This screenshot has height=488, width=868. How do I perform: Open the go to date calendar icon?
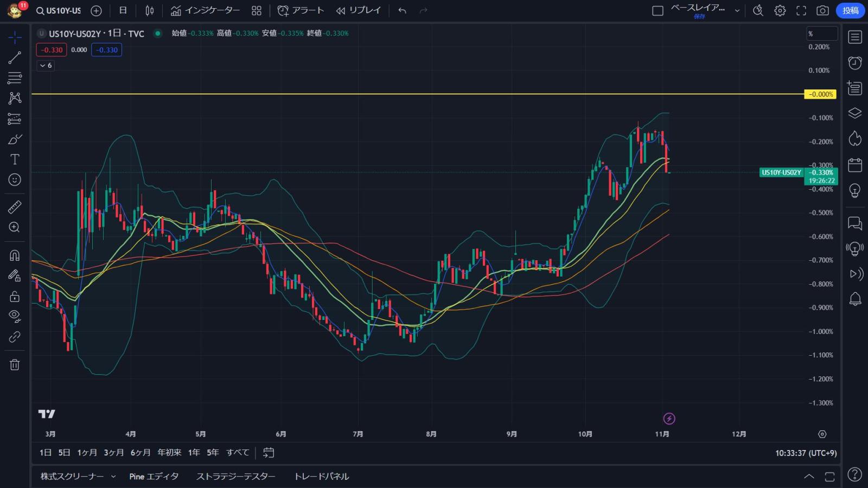(269, 453)
